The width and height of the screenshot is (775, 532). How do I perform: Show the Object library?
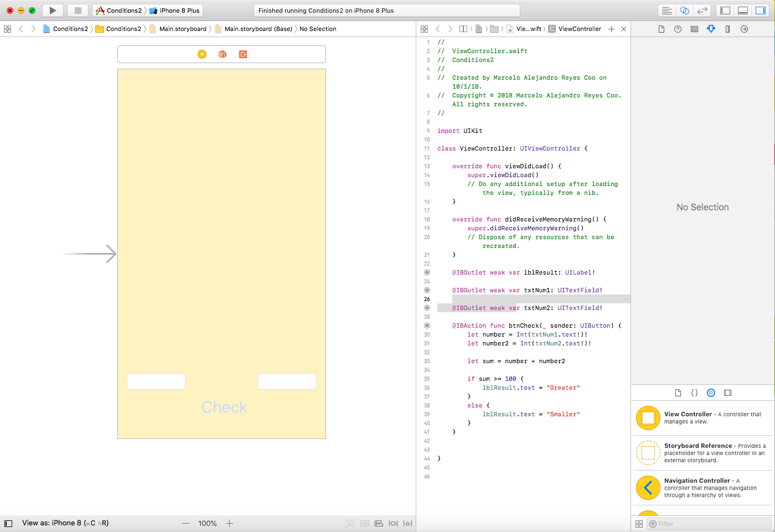pos(711,393)
